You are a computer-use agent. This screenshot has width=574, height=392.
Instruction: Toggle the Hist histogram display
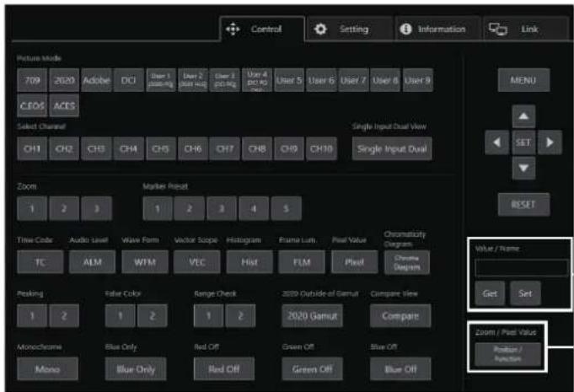249,262
